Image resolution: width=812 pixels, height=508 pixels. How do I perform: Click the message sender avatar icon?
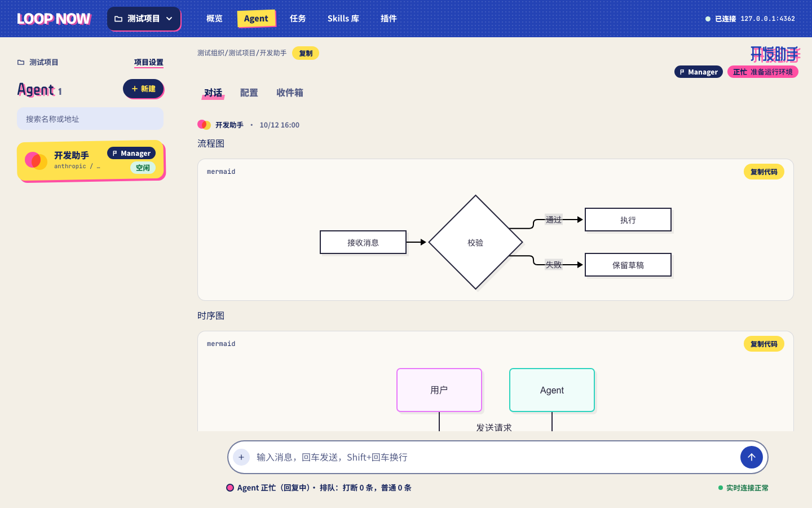point(204,125)
